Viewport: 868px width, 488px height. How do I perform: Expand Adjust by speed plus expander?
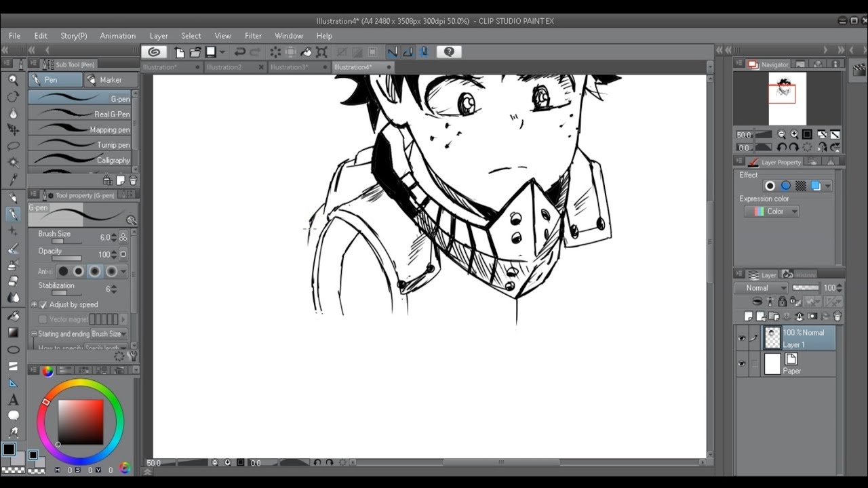click(34, 305)
